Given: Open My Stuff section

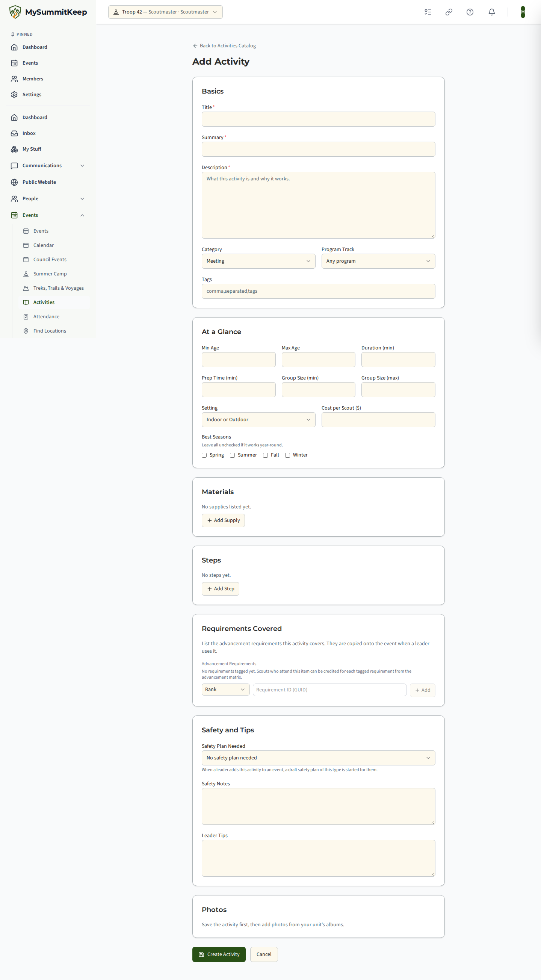Looking at the screenshot, I should [48, 149].
